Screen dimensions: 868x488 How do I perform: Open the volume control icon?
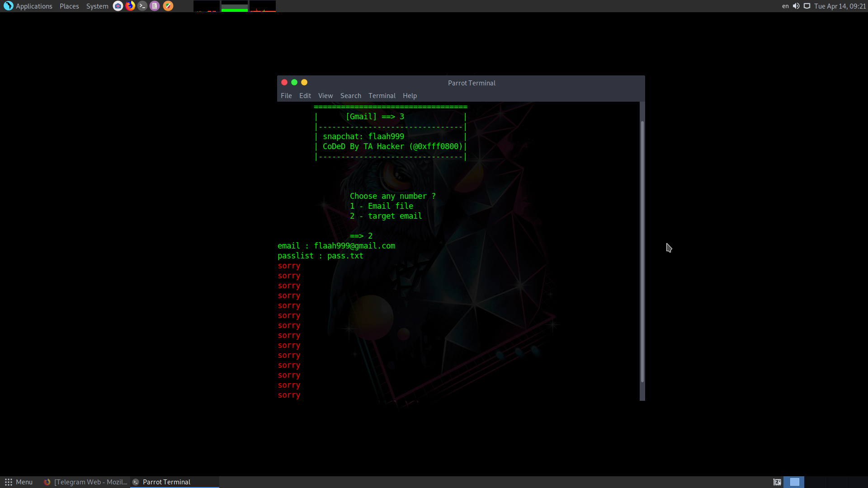[x=796, y=6]
